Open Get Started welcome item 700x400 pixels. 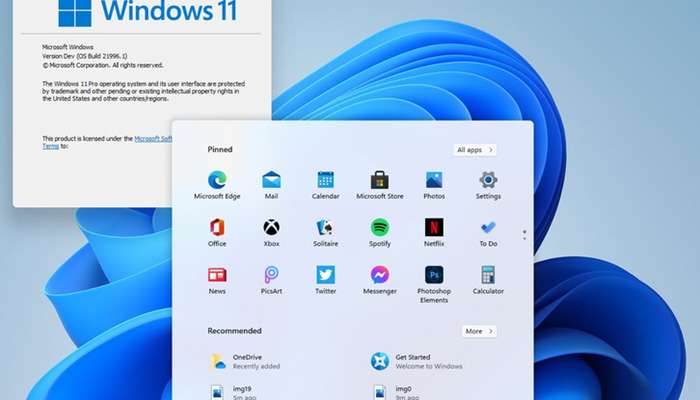[417, 361]
